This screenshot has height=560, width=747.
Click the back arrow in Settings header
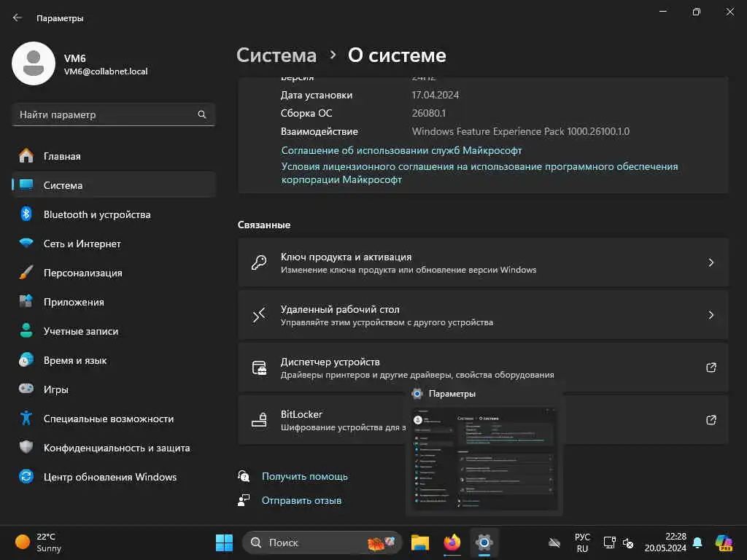click(x=18, y=17)
